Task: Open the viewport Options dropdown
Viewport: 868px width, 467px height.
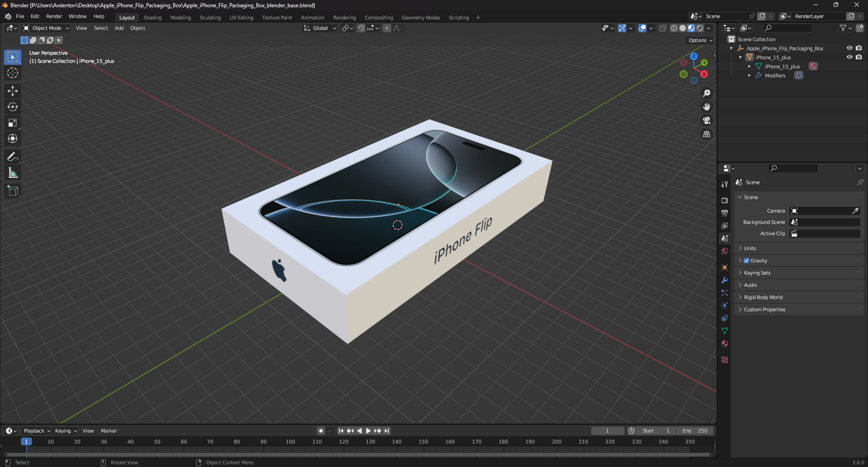Action: click(700, 40)
